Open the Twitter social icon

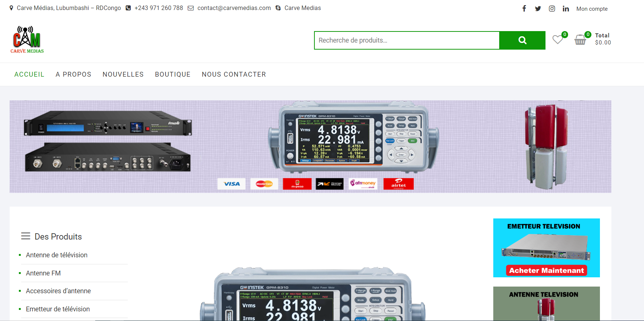click(538, 9)
